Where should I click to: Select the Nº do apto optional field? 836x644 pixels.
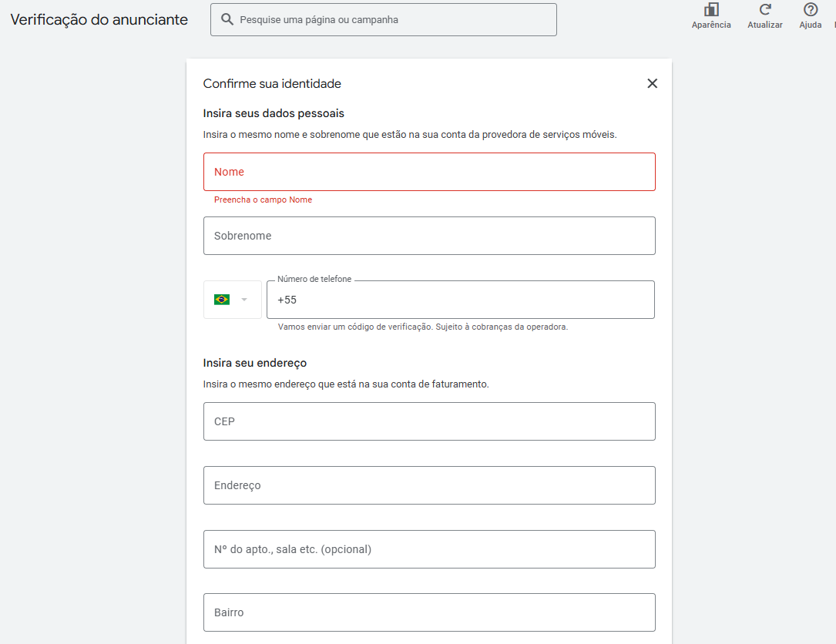pos(429,549)
